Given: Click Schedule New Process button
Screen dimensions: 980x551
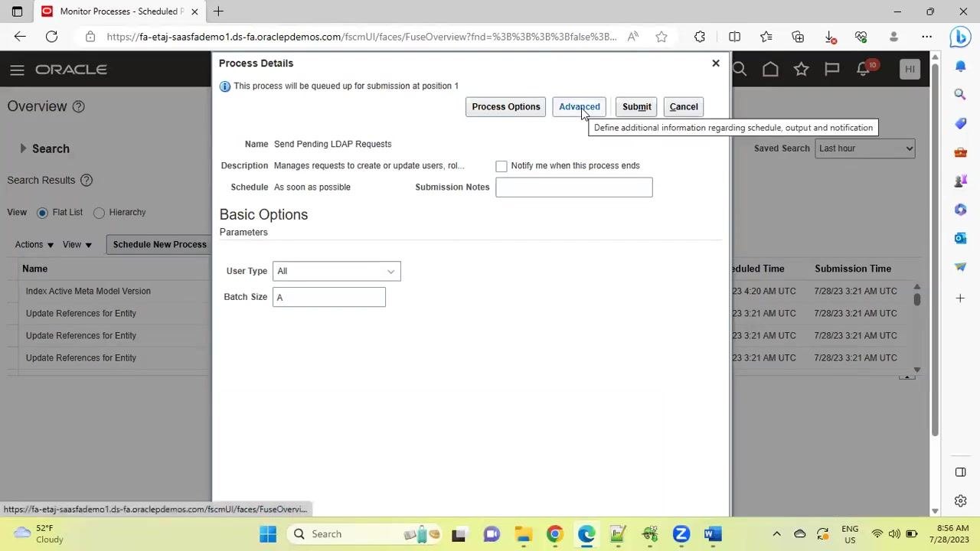Looking at the screenshot, I should (159, 244).
